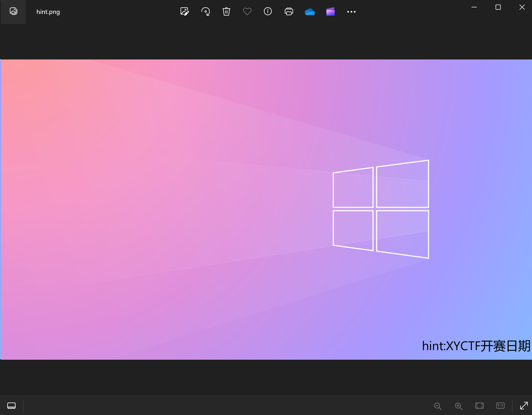Maximize the Photos window
Image resolution: width=532 pixels, height=415 pixels.
pos(498,7)
